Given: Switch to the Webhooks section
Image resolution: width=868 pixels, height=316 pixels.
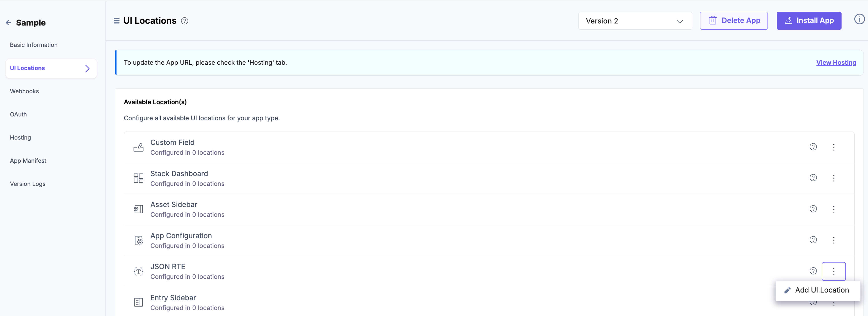Looking at the screenshot, I should pyautogui.click(x=24, y=91).
